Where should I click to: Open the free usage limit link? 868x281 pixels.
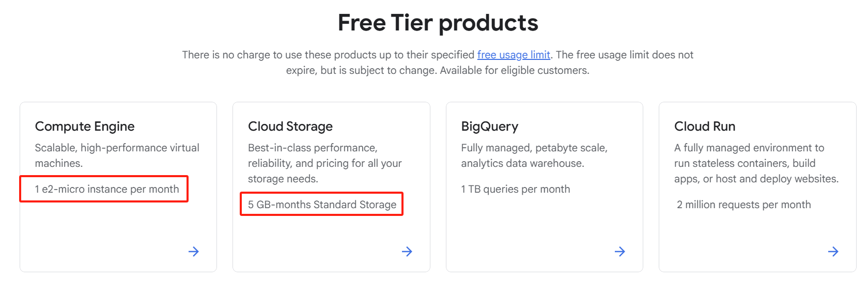click(x=514, y=55)
